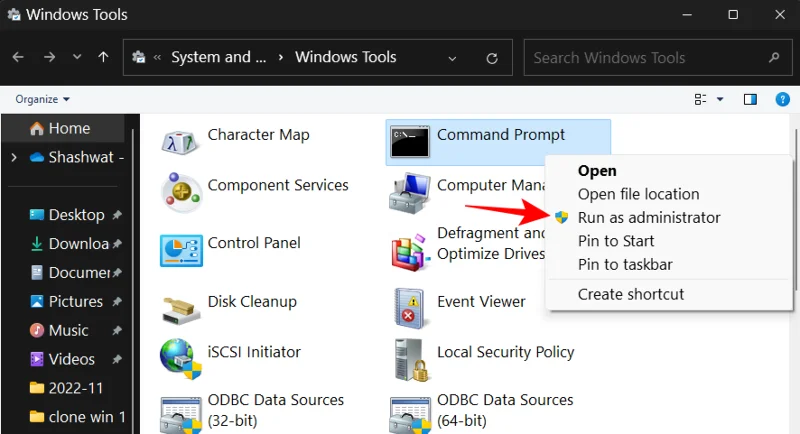
Task: Click the ODBC Data Sources (32-bit) icon
Action: tap(180, 412)
